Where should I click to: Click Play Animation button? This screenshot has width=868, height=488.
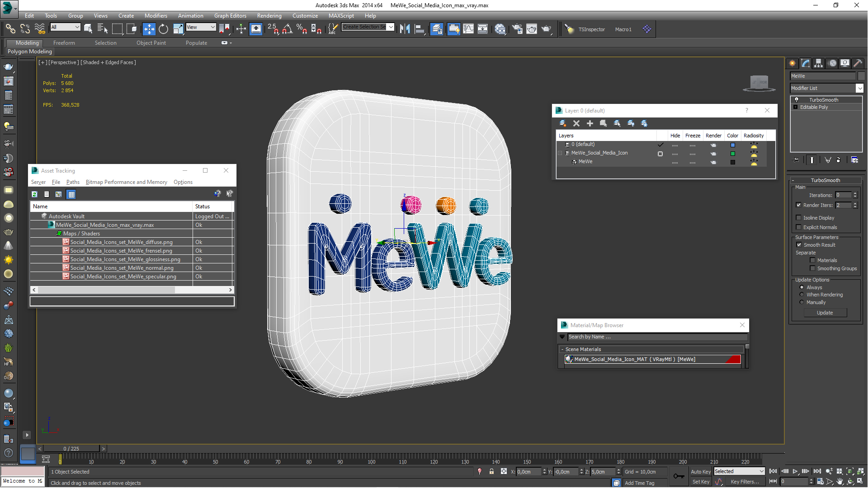pyautogui.click(x=795, y=471)
